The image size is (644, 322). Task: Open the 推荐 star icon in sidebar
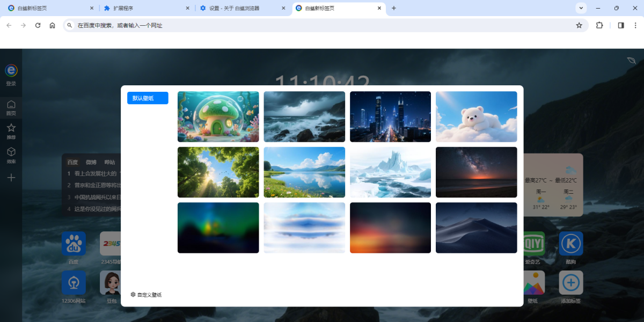click(x=11, y=129)
